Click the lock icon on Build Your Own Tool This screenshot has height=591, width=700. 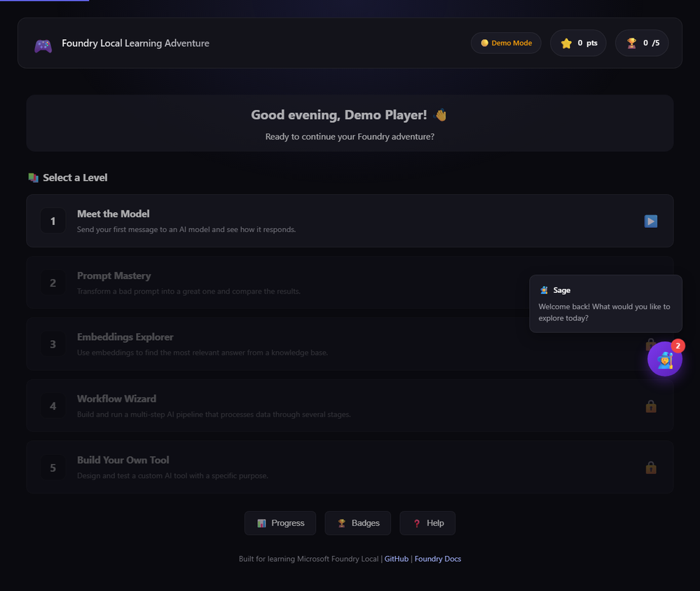click(651, 467)
